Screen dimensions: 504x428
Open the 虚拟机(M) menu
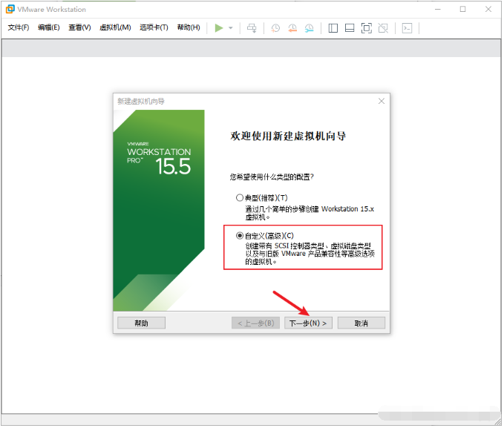click(115, 28)
